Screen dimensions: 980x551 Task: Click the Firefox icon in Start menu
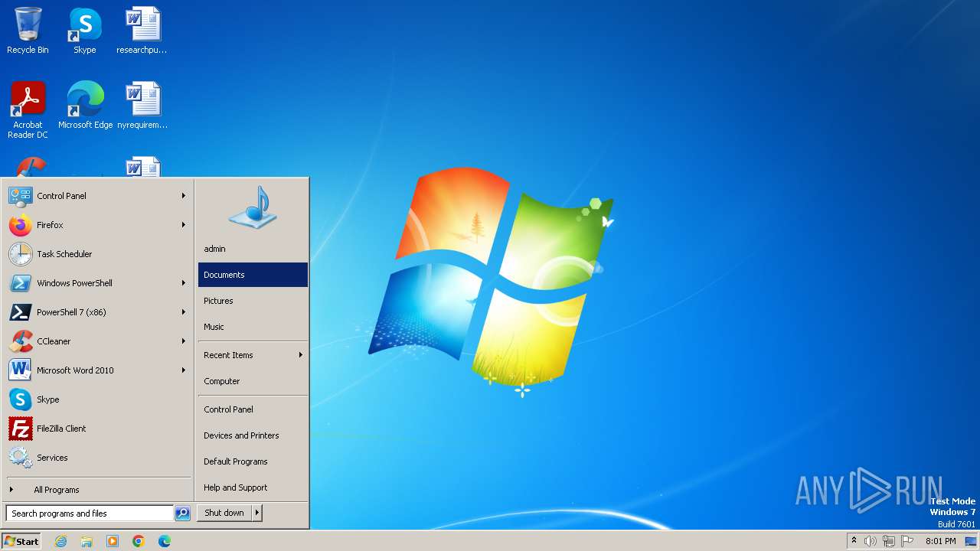(x=20, y=225)
